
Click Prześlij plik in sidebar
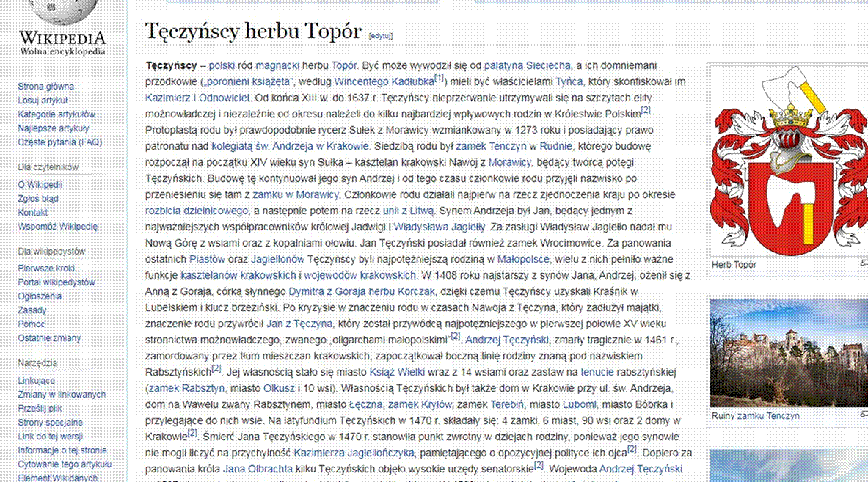pyautogui.click(x=40, y=408)
